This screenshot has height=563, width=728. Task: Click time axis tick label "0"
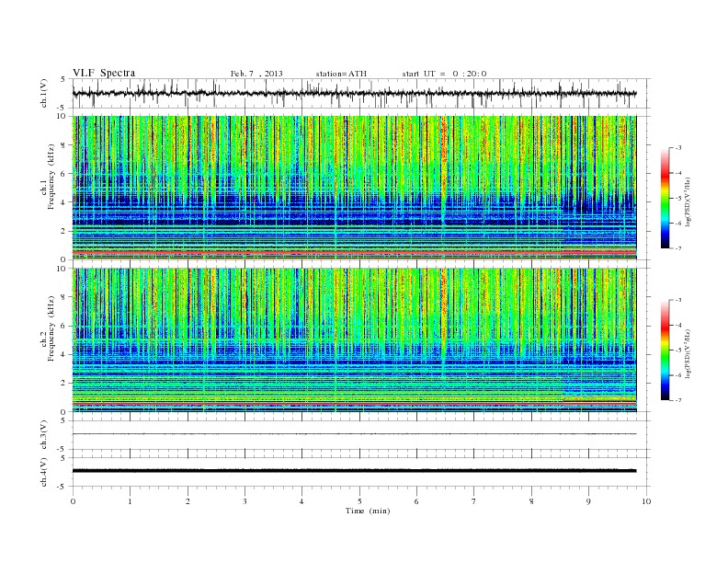(x=73, y=501)
